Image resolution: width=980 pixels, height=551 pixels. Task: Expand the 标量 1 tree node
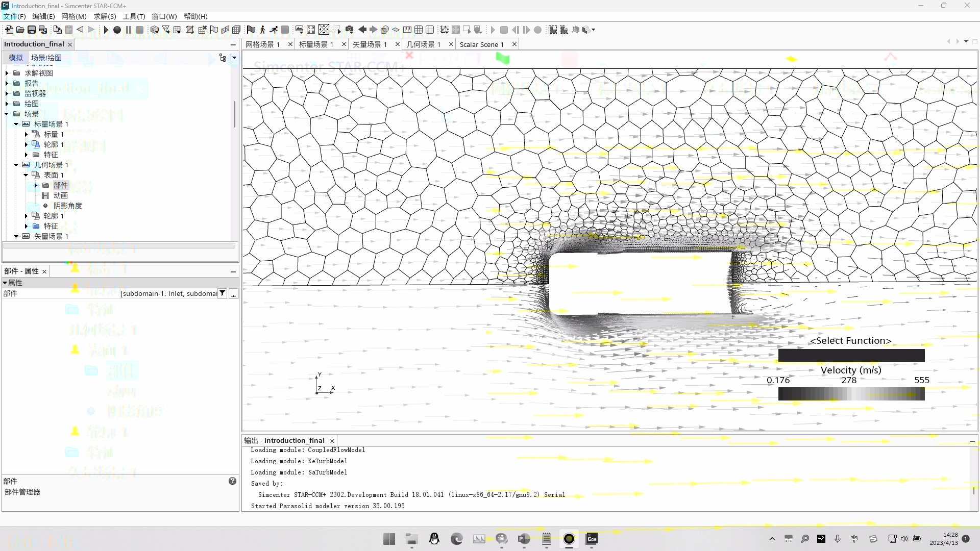26,134
